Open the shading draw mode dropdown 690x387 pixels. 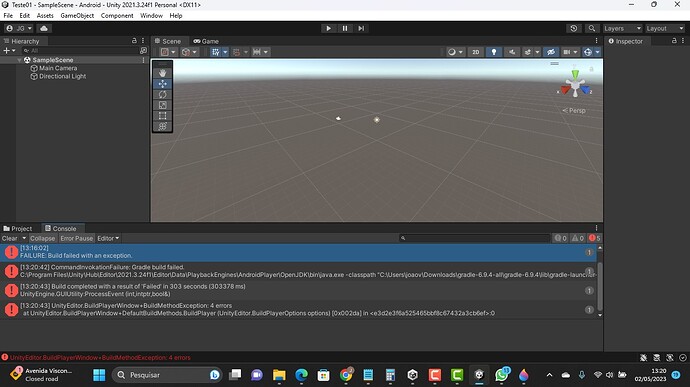click(455, 52)
